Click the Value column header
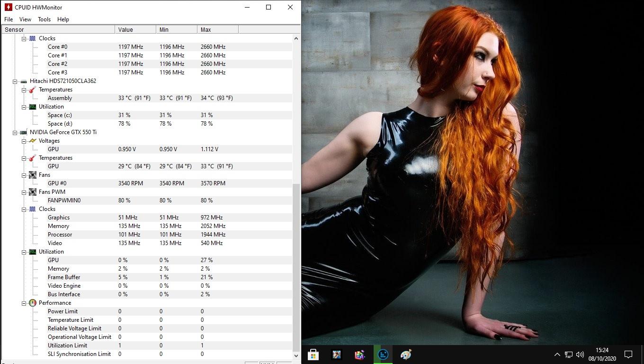The image size is (644, 364). tap(135, 29)
